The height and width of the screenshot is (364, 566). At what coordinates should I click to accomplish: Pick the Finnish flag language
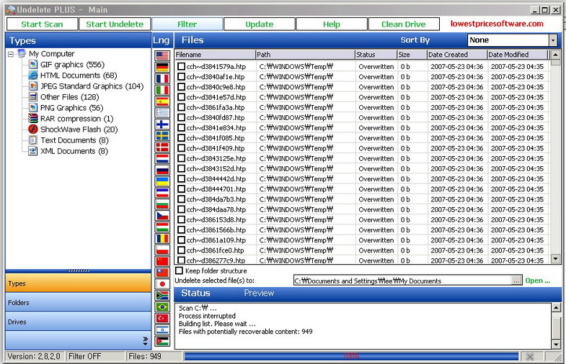pyautogui.click(x=162, y=124)
